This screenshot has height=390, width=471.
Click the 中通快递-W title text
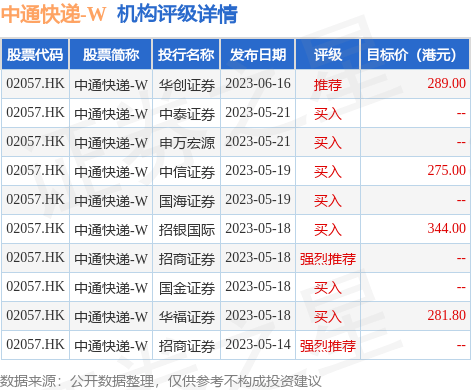[x=53, y=14]
